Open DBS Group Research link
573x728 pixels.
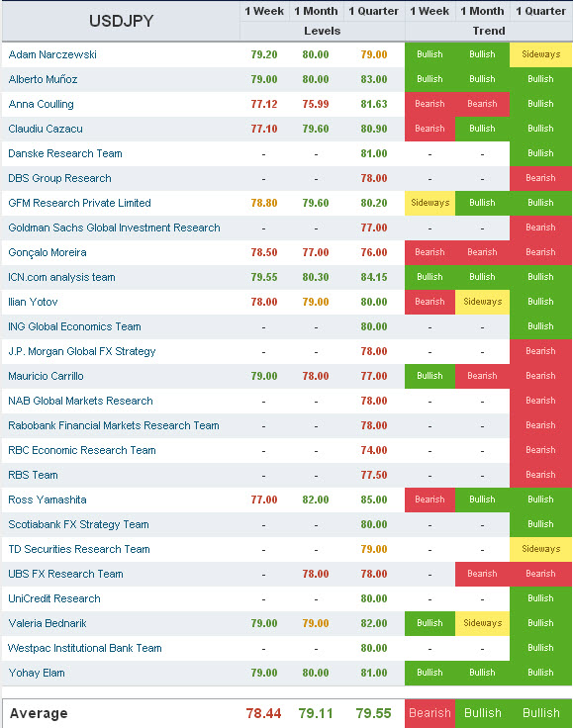pyautogui.click(x=60, y=178)
